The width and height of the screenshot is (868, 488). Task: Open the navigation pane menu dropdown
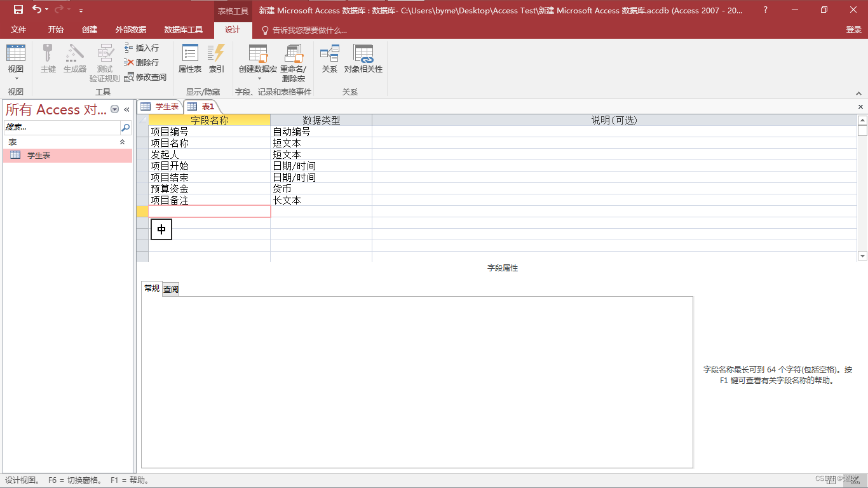(x=115, y=109)
